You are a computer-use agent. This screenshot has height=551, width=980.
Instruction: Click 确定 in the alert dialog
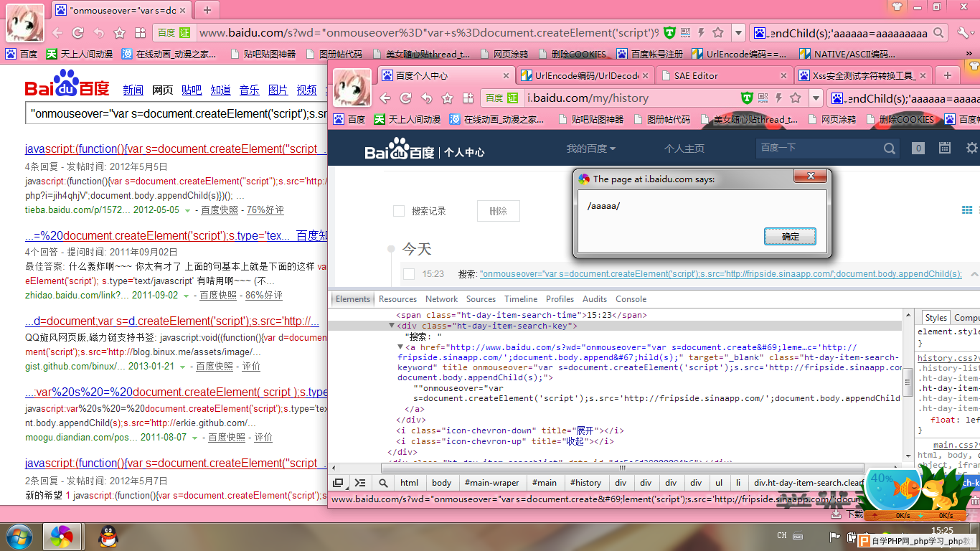(x=790, y=236)
